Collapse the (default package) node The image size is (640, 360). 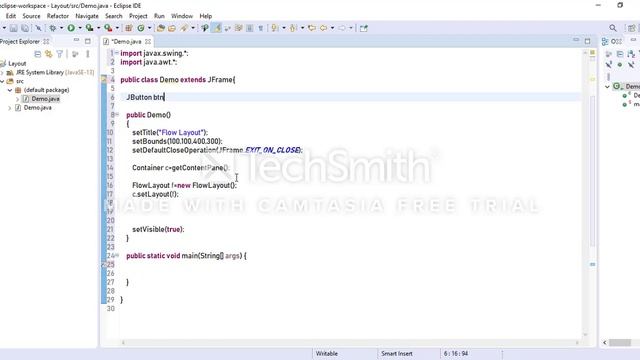tap(10, 90)
